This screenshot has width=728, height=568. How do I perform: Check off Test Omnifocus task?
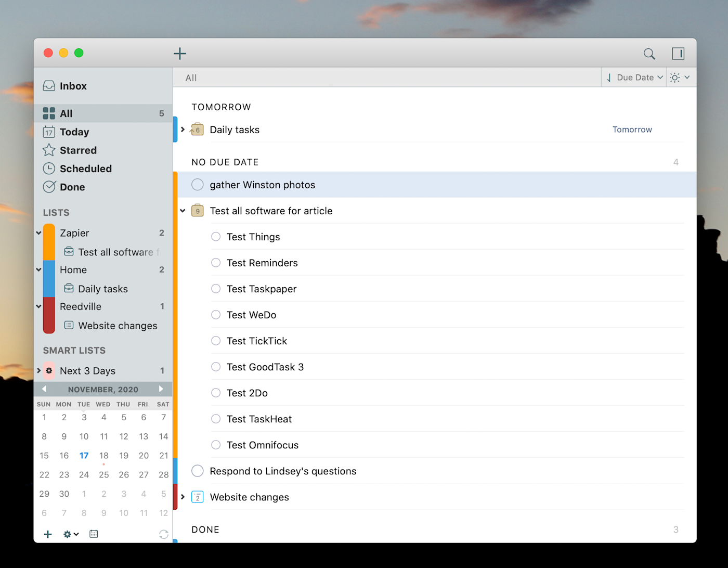pos(216,445)
